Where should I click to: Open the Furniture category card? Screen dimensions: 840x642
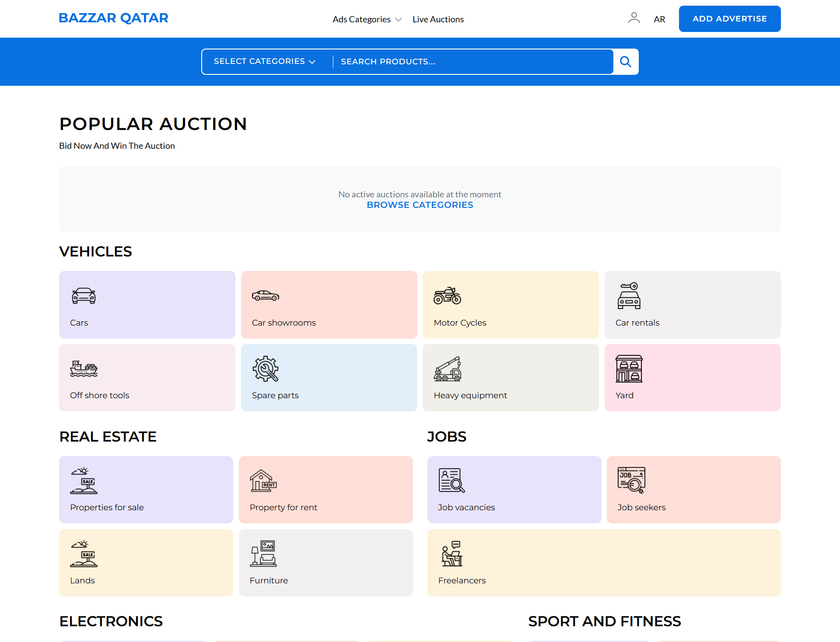[x=325, y=562]
